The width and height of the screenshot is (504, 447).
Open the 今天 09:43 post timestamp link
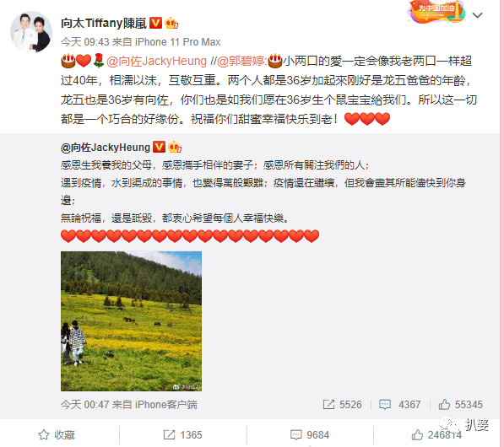(x=85, y=42)
